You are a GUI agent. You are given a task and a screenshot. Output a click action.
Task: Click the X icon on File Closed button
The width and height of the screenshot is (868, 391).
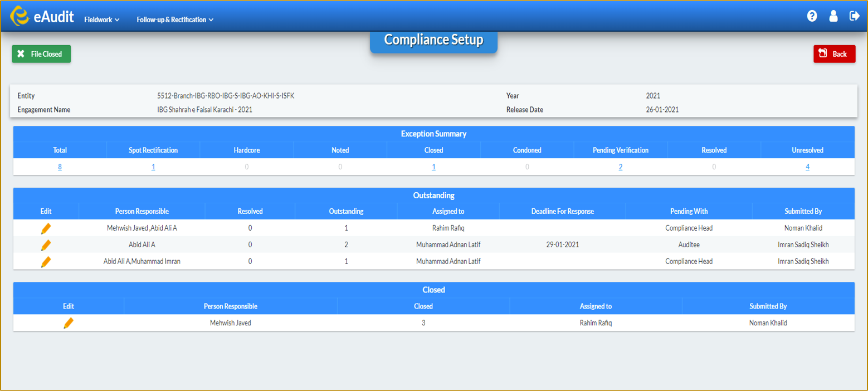coord(21,53)
